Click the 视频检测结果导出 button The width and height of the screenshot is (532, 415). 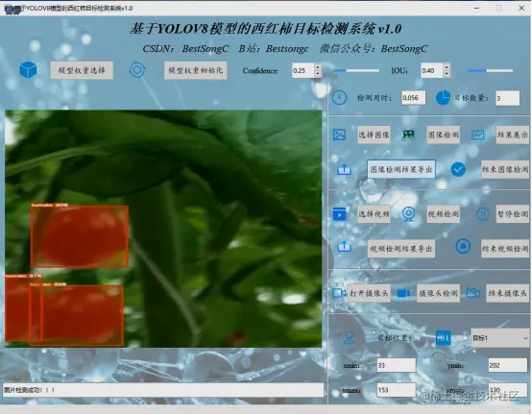pyautogui.click(x=401, y=249)
